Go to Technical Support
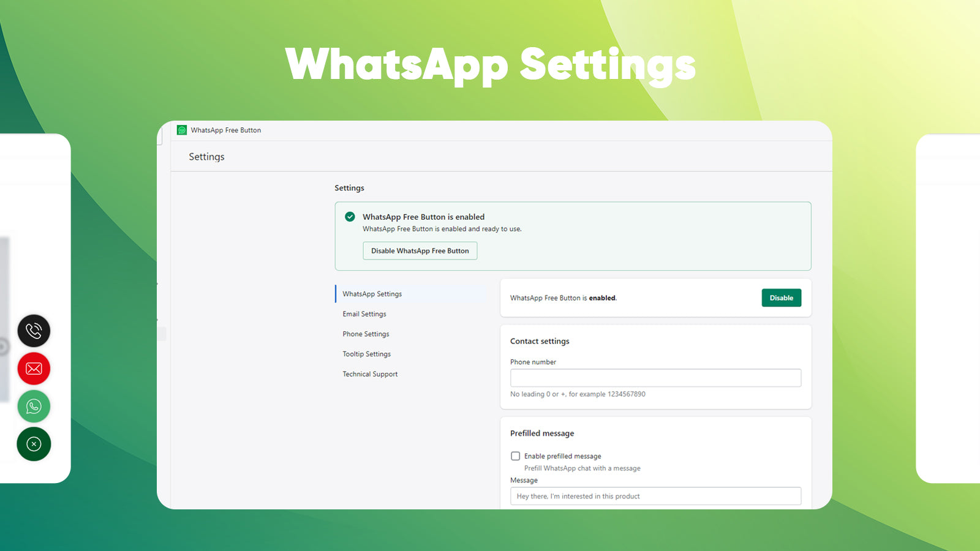Image resolution: width=980 pixels, height=551 pixels. (x=369, y=373)
